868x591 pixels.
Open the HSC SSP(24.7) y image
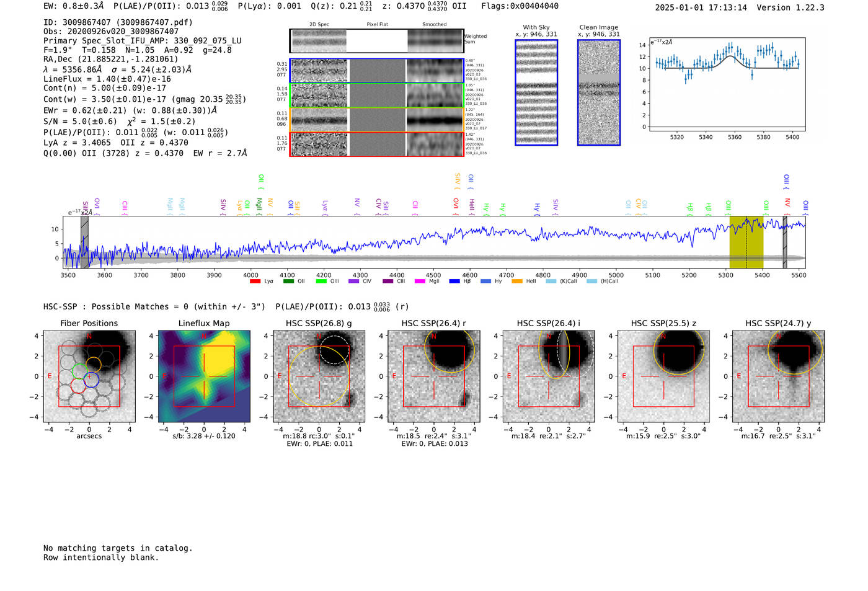pos(779,376)
